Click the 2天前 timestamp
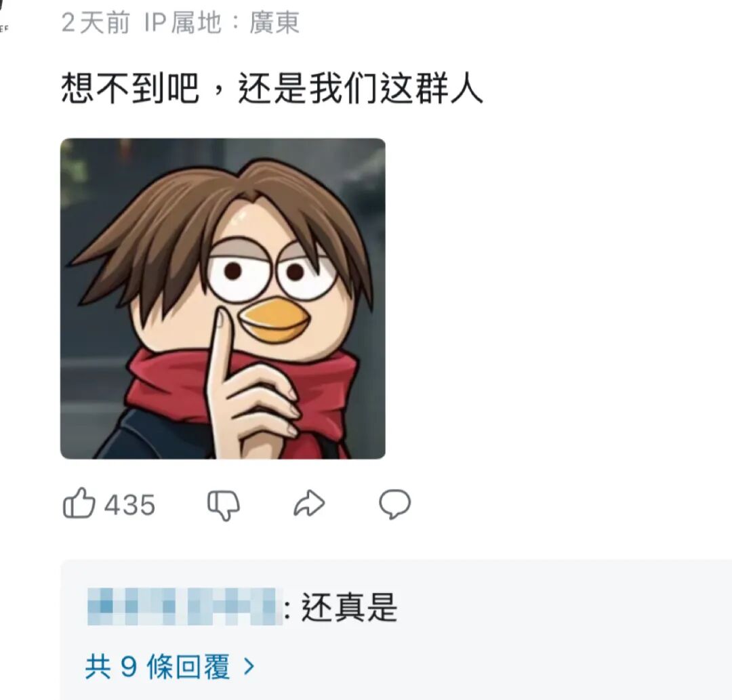 tap(96, 22)
